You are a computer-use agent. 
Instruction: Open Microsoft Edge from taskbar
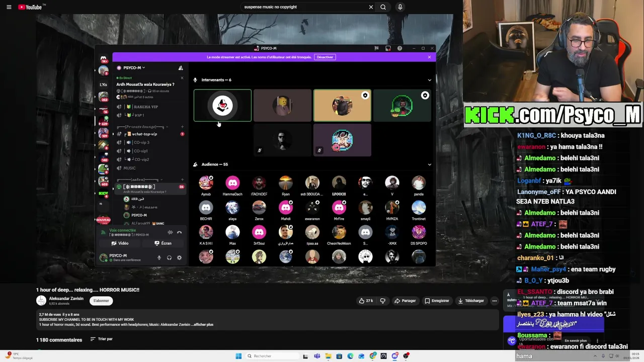coord(350,356)
